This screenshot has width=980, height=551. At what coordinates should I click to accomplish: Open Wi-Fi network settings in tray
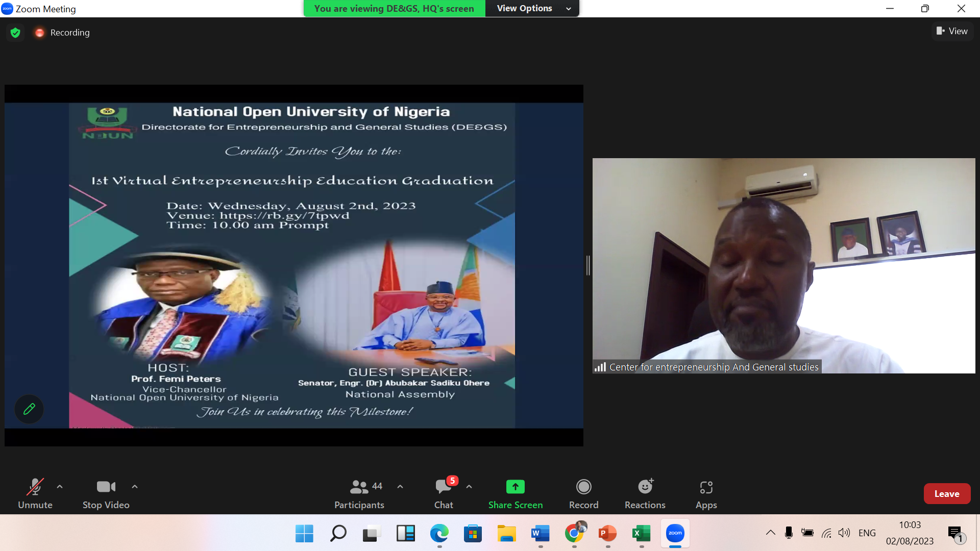(826, 533)
